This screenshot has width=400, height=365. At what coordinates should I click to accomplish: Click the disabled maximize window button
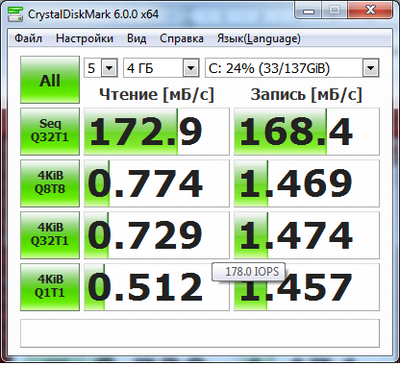335,10
